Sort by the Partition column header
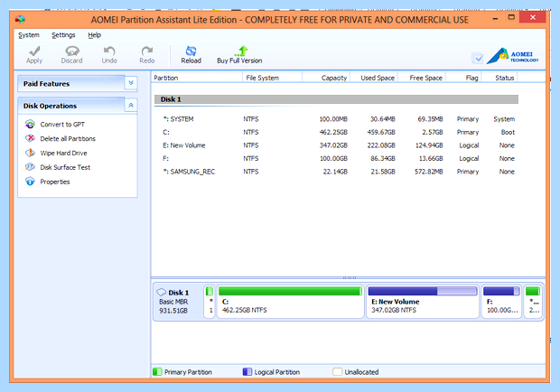Image resolution: width=560 pixels, height=392 pixels. 197,78
